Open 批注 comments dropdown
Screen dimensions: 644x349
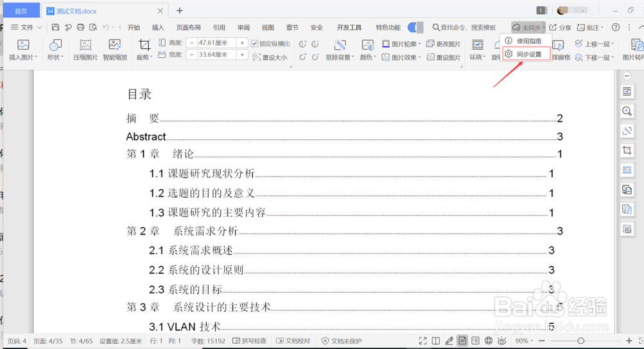coord(602,28)
